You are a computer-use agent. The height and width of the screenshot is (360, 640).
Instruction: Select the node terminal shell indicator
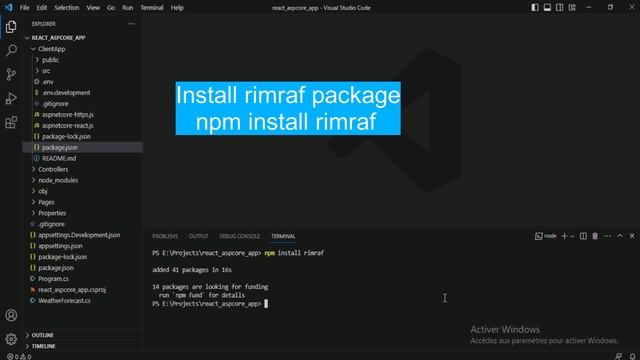pyautogui.click(x=546, y=236)
